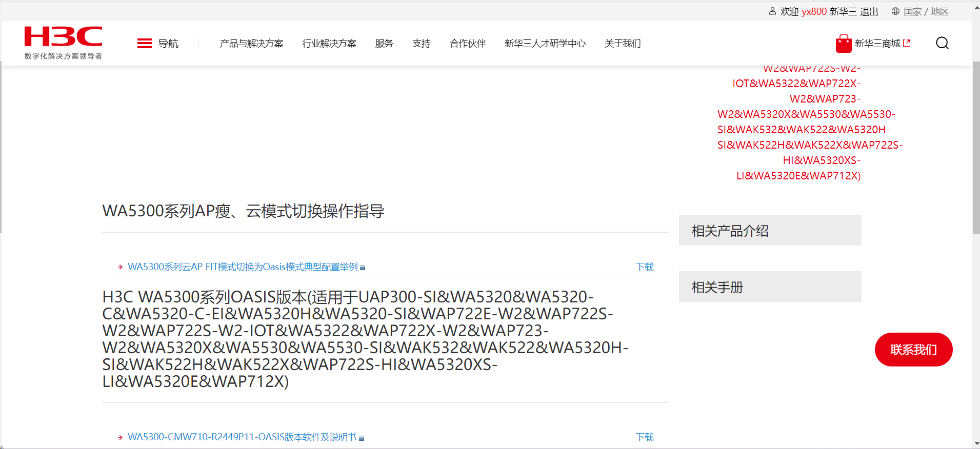Image resolution: width=980 pixels, height=449 pixels.
Task: Open the hamburger navigation menu icon
Action: click(145, 44)
